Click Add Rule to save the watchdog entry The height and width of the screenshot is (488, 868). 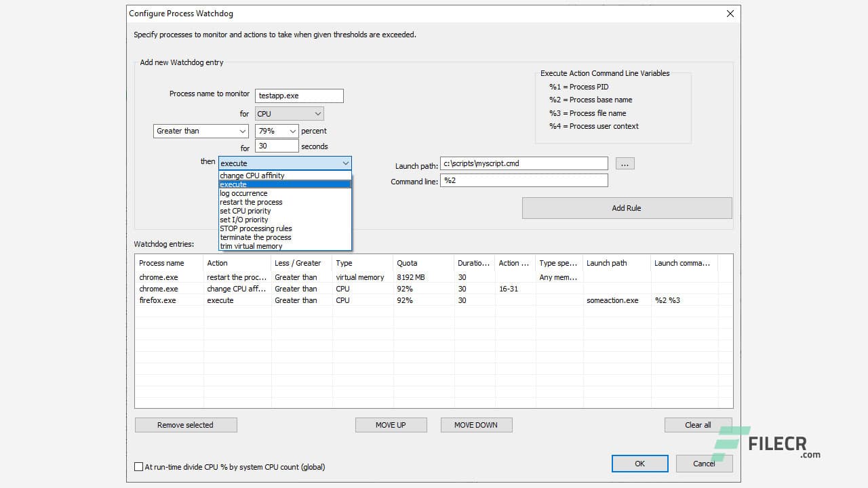tap(626, 207)
